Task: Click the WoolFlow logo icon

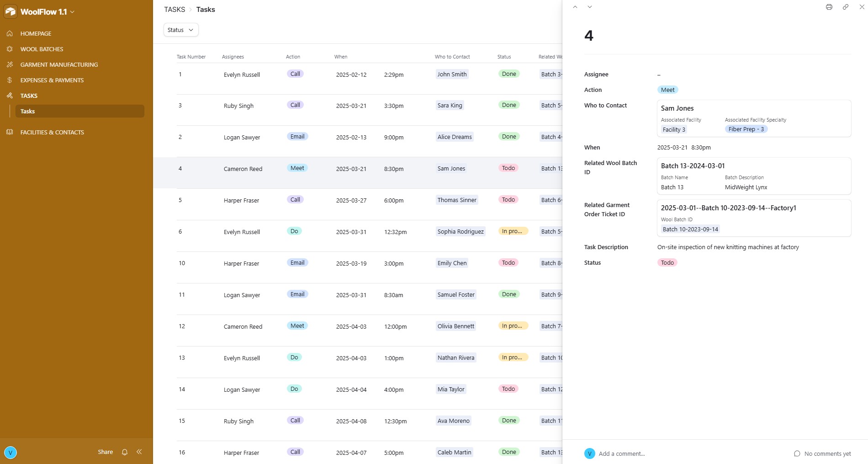Action: (11, 12)
